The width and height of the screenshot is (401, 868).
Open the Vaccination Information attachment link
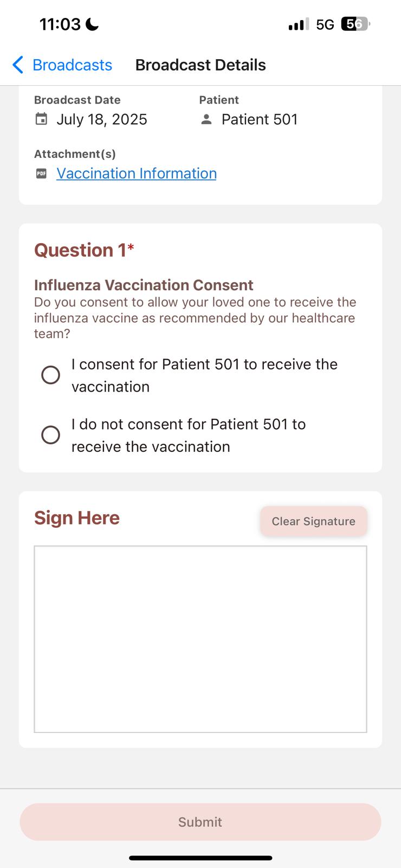137,174
